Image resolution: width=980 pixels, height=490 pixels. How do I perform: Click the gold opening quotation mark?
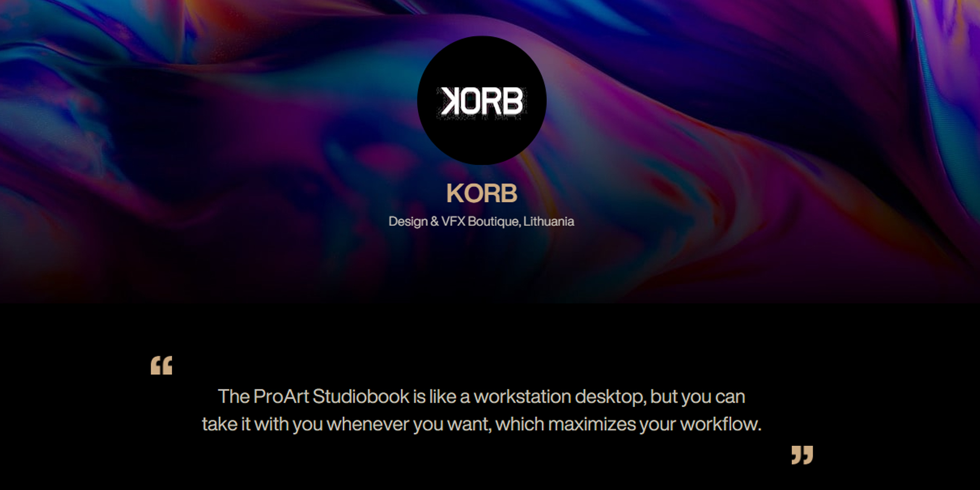[161, 365]
